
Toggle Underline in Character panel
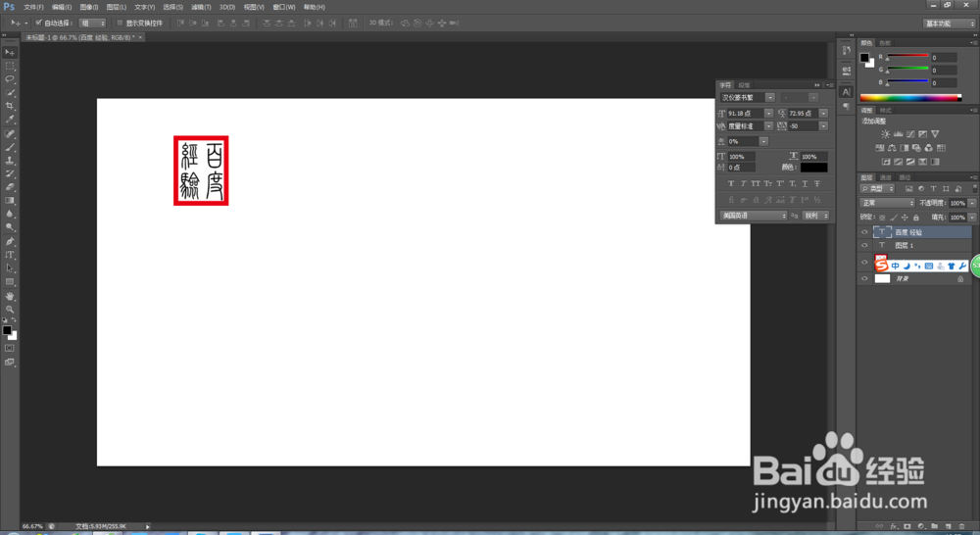805,184
